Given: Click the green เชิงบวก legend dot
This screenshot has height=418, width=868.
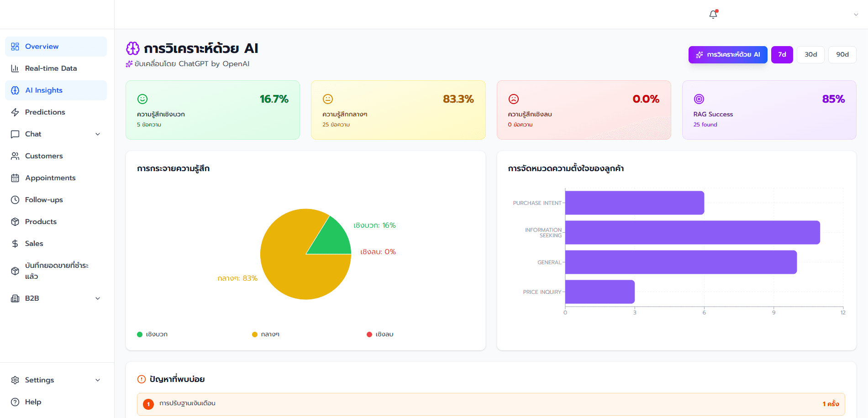Looking at the screenshot, I should coord(140,334).
